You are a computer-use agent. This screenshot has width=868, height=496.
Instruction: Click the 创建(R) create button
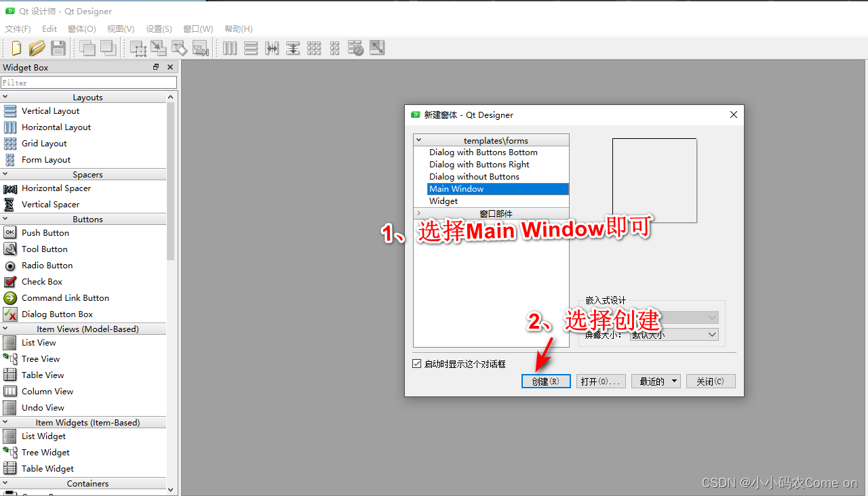pos(546,381)
